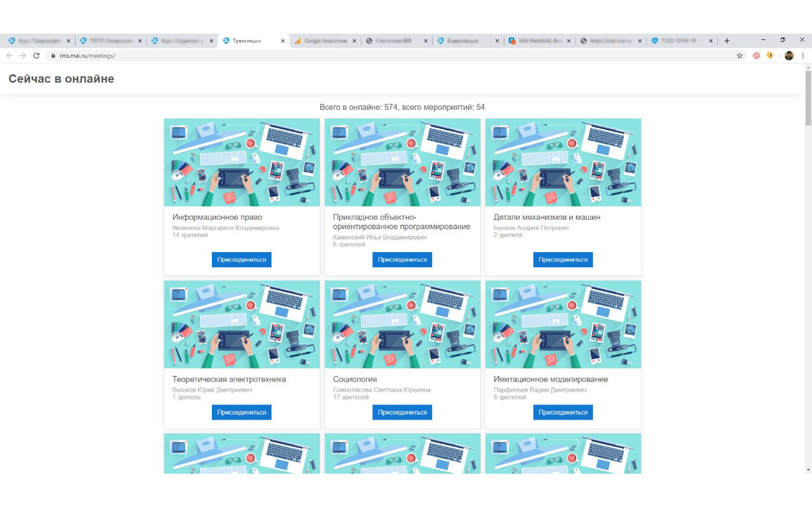This screenshot has width=812, height=508.
Task: Click the 'Сейчас в онлайне' page heading
Action: (x=61, y=79)
